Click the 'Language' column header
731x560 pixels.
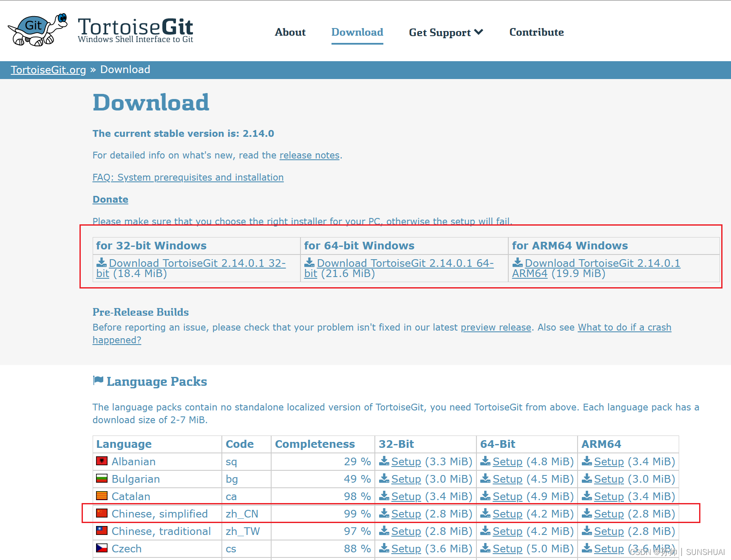point(124,444)
